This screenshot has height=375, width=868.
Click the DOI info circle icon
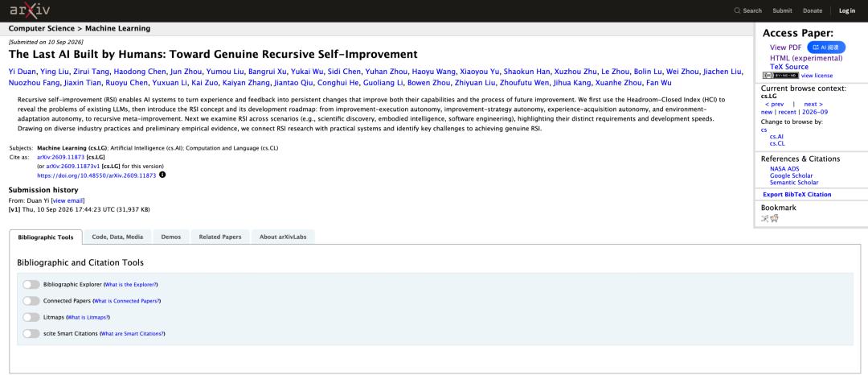tap(162, 175)
